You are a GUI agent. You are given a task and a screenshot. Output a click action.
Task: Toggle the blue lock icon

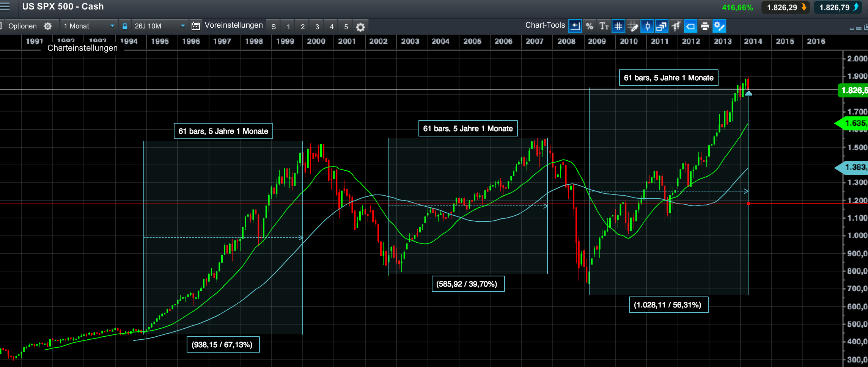click(x=125, y=26)
